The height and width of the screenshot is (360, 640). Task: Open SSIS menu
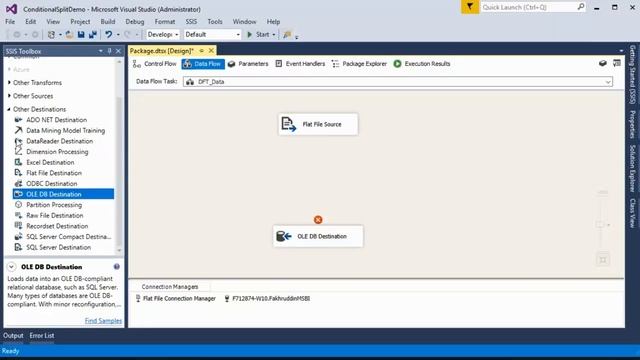(191, 22)
